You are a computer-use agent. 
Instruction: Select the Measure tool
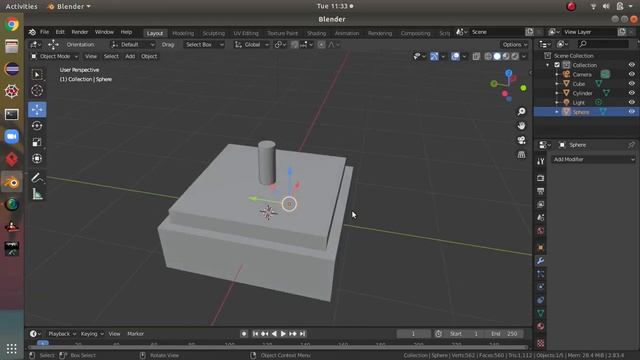pyautogui.click(x=37, y=194)
